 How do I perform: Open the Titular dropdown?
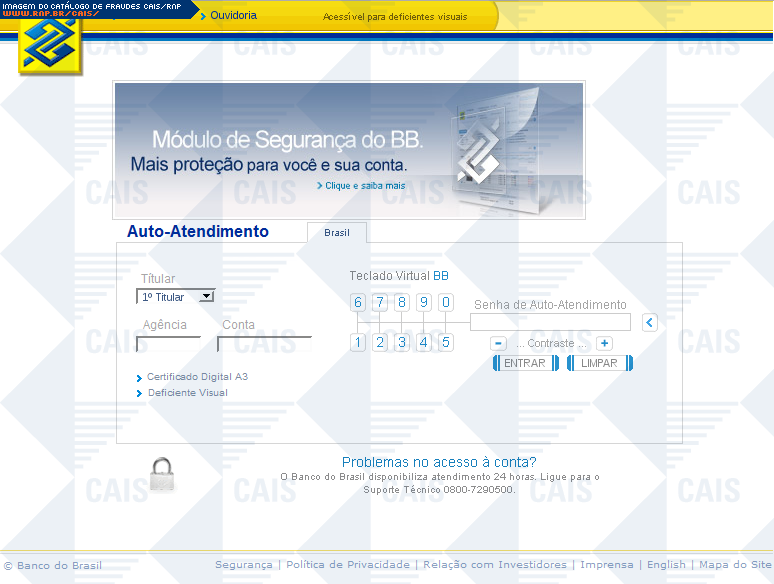(x=176, y=297)
